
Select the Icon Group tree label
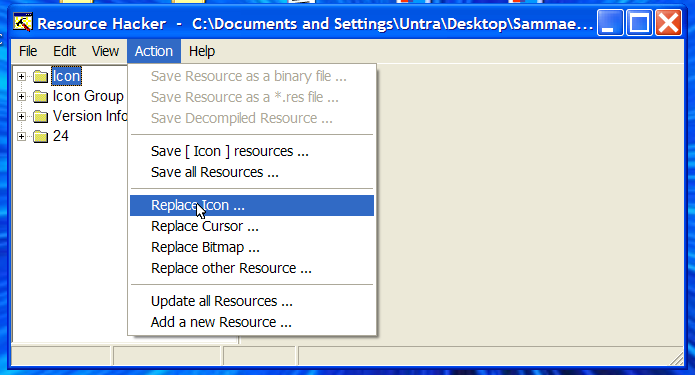[88, 96]
